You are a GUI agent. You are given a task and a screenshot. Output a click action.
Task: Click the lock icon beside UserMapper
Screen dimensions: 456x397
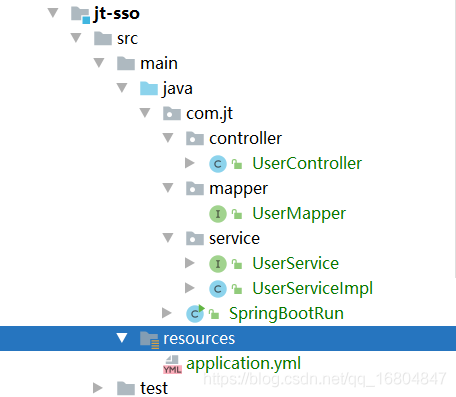(237, 214)
